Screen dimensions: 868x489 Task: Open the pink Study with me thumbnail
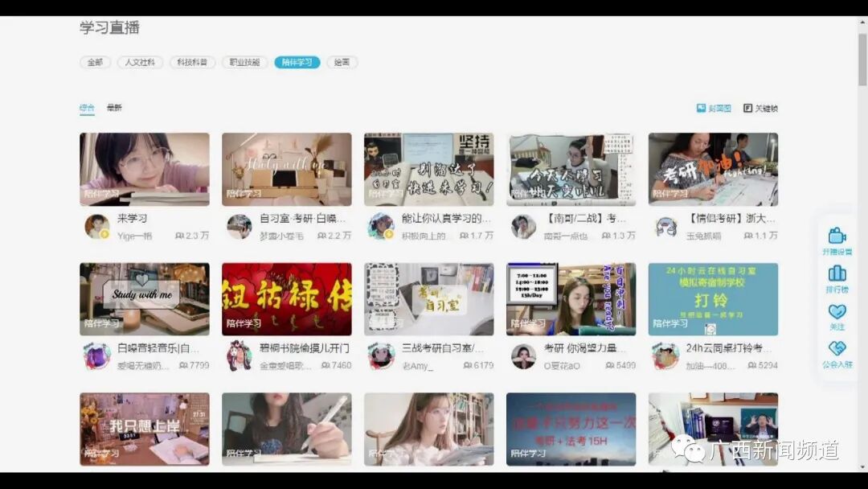287,170
